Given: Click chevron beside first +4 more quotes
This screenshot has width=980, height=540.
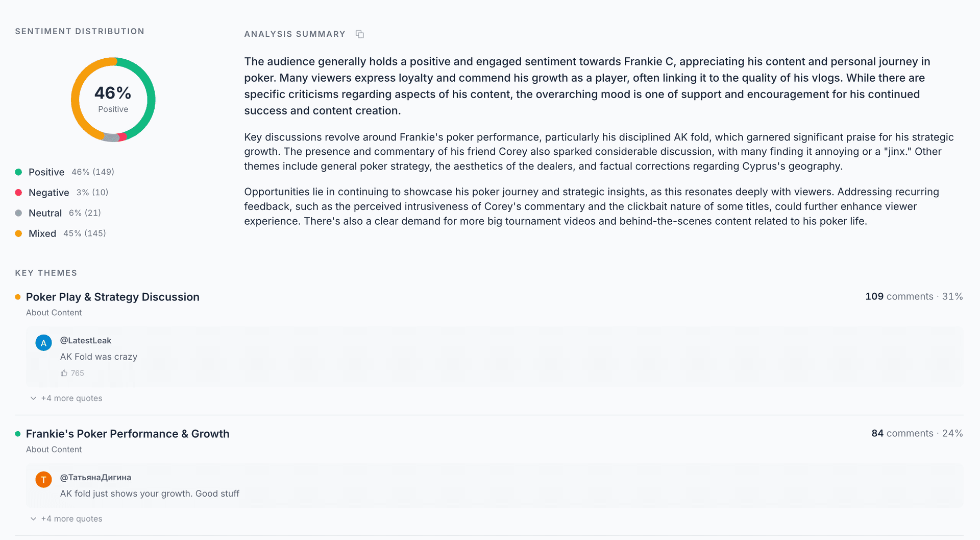Looking at the screenshot, I should (33, 398).
